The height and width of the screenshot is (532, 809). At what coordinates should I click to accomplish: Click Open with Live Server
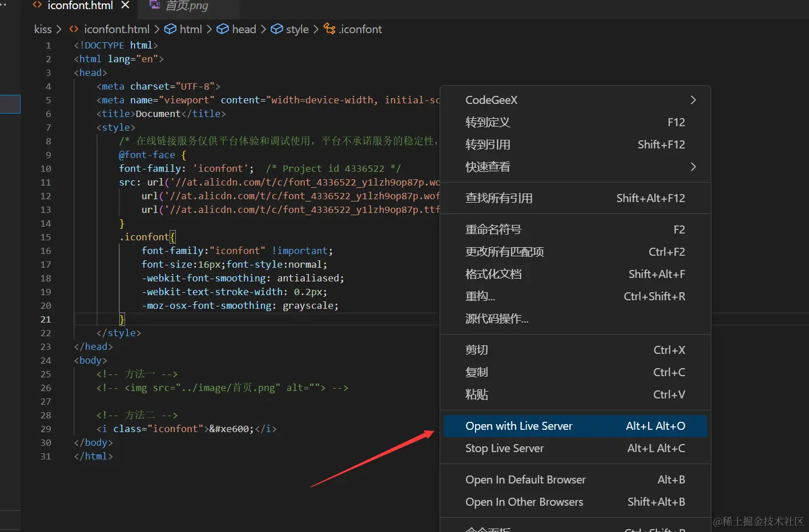(575, 426)
